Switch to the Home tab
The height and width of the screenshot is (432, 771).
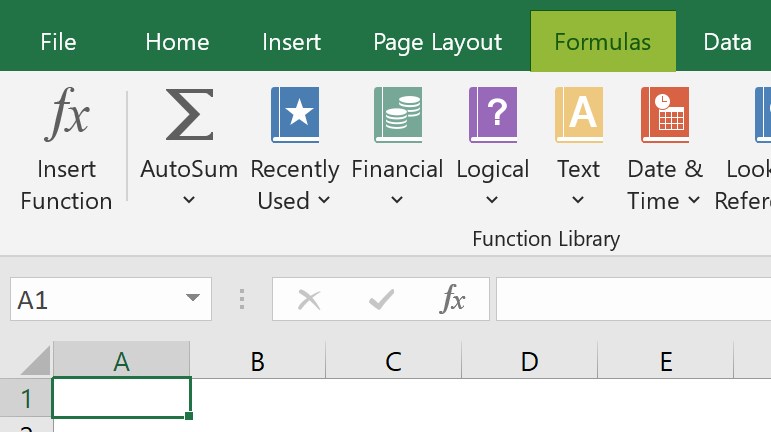[177, 42]
